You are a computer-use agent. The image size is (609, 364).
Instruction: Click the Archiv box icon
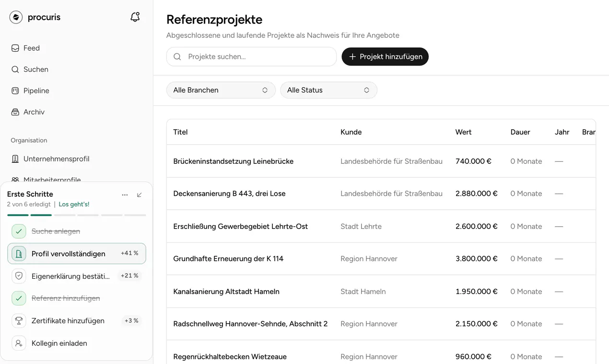[x=15, y=112]
